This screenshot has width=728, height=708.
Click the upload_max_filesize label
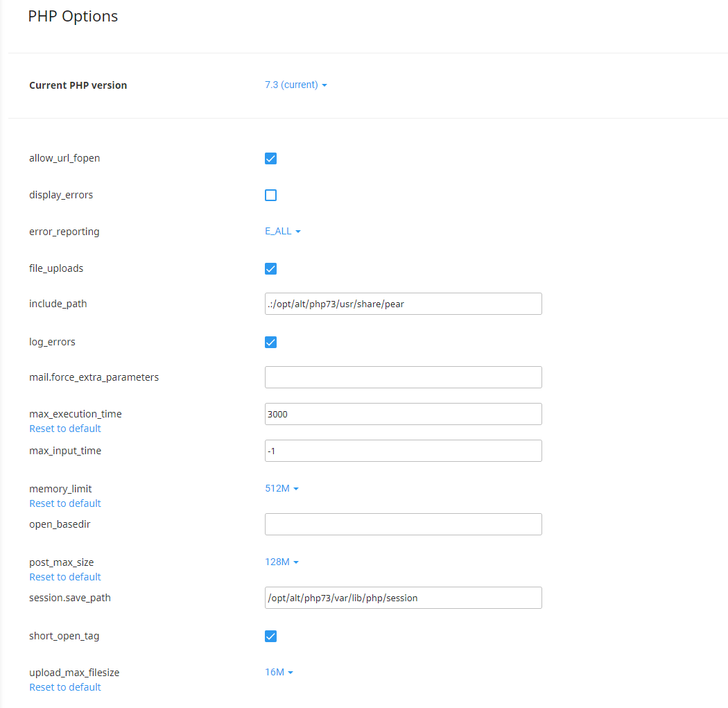click(74, 673)
